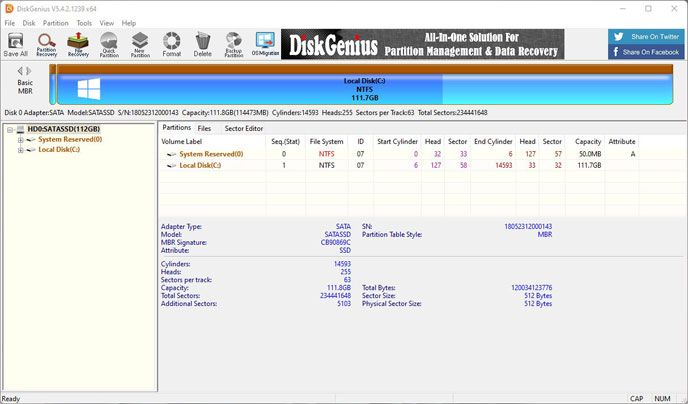Click Share On Facebook button
Image resolution: width=688 pixels, height=404 pixels.
point(647,51)
